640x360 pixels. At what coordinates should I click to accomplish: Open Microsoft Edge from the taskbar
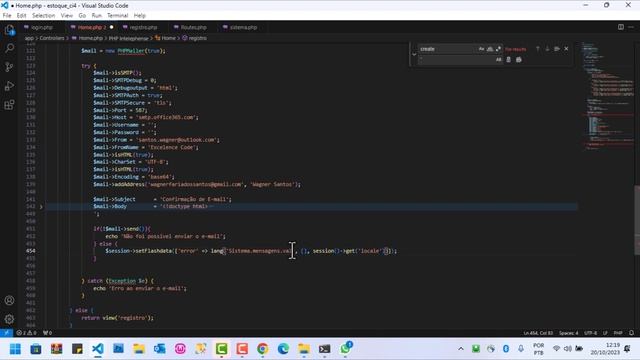click(283, 349)
